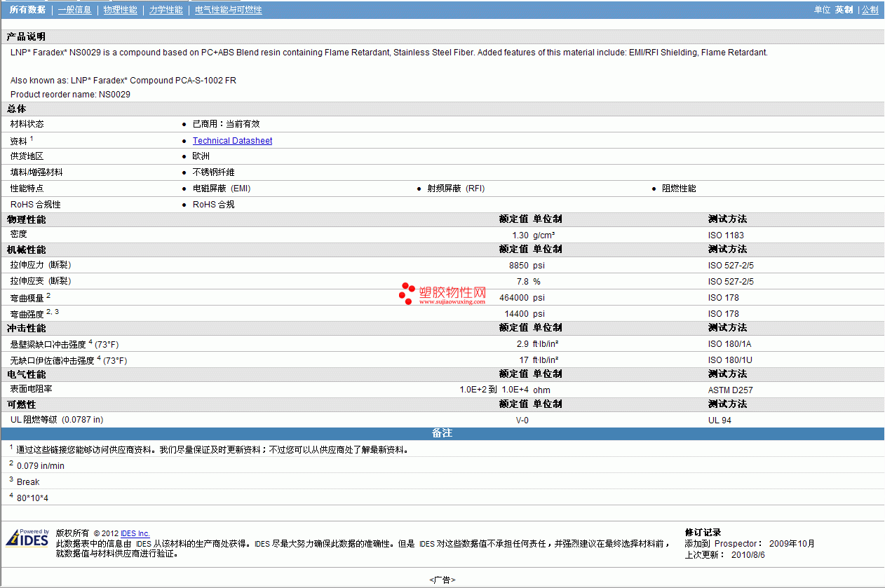This screenshot has height=588, width=885.
Task: Click the 备注 notes header bar
Action: 443,434
